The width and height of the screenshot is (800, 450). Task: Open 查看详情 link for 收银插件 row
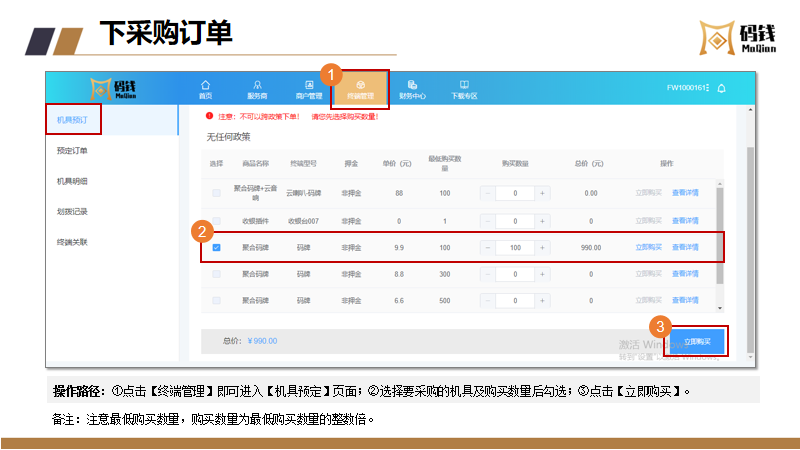click(685, 220)
